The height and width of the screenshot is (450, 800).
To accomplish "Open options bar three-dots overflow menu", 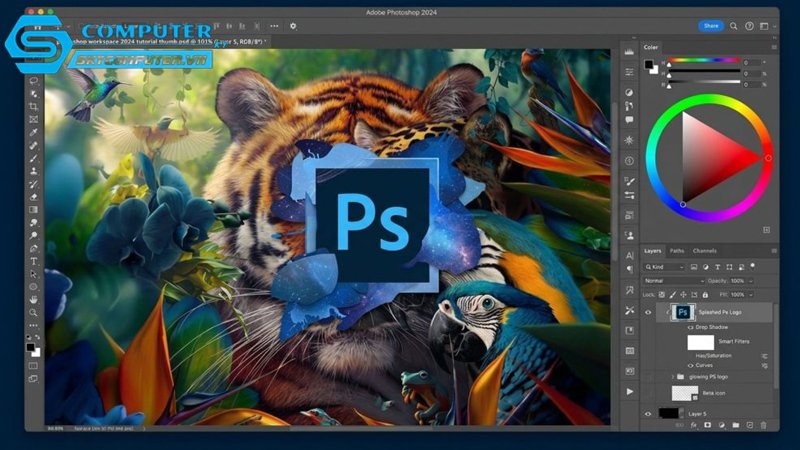I will [x=274, y=26].
